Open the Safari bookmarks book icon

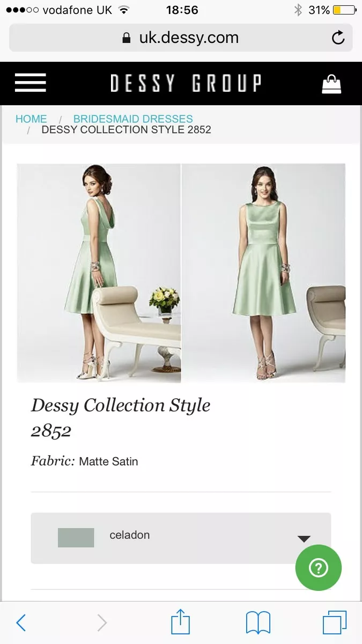[x=258, y=623]
